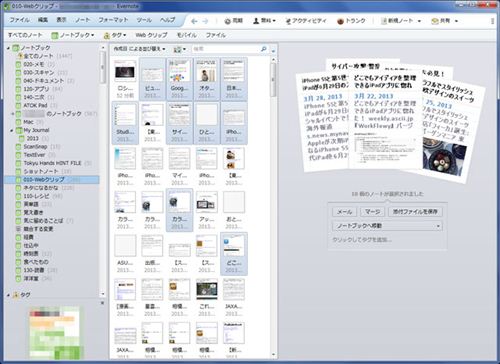Click the メール button
The image size is (500, 364).
345,212
